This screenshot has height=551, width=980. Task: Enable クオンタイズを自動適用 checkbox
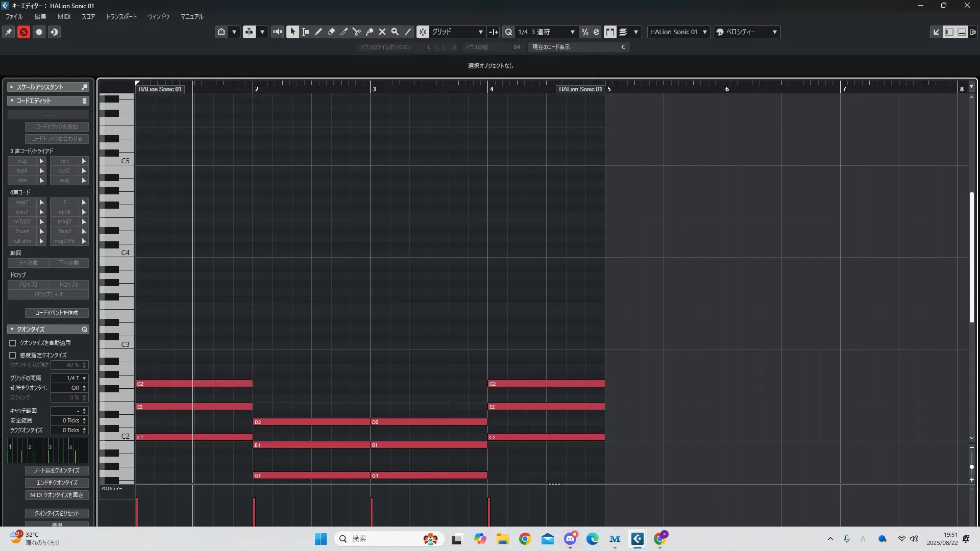point(13,343)
